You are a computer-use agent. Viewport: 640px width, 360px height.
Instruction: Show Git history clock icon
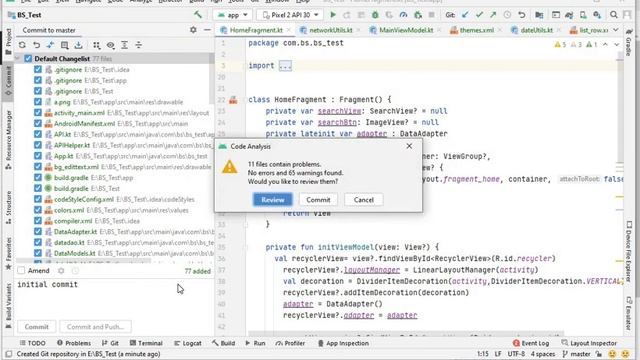pos(507,15)
